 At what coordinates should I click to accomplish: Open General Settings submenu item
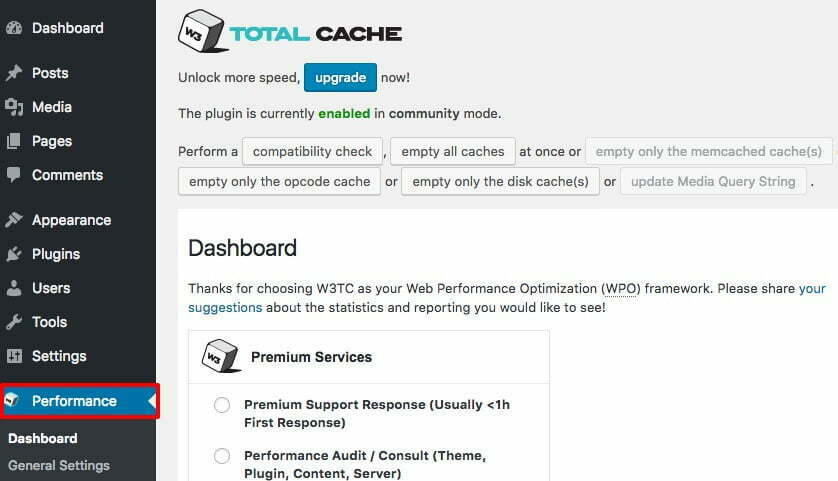tap(59, 466)
